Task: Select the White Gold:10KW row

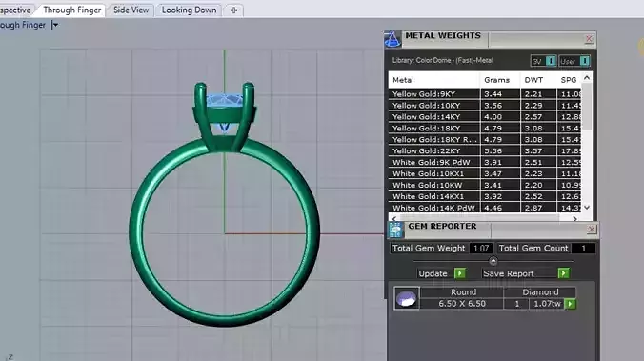Action: pos(485,185)
